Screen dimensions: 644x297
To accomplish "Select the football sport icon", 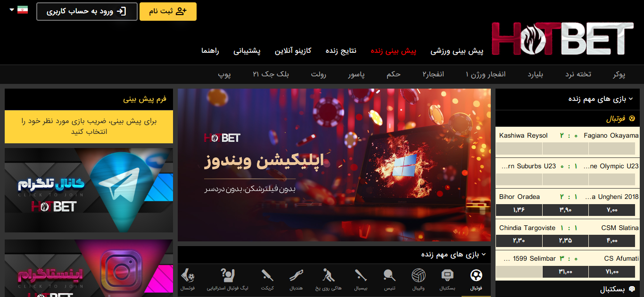I will pyautogui.click(x=477, y=275).
